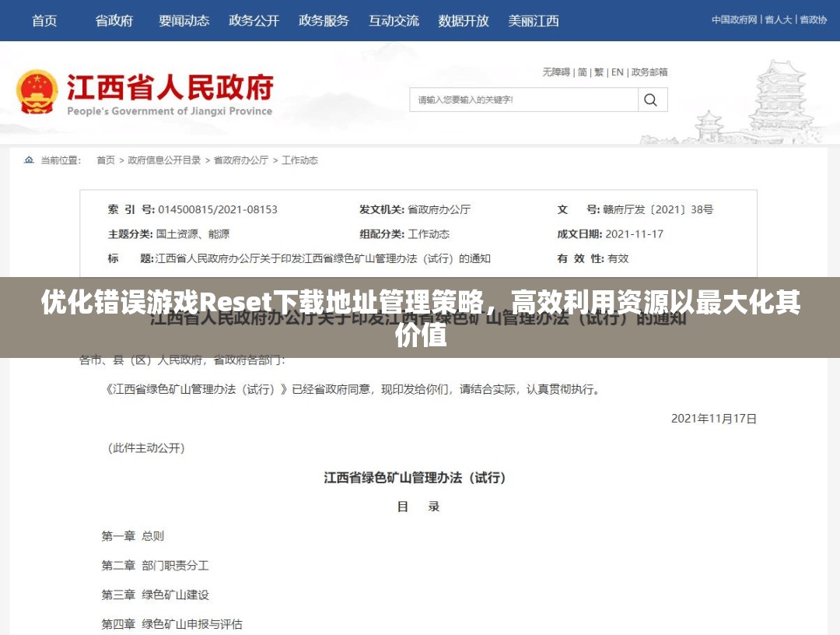Click the date 2021年11月17日

[713, 419]
